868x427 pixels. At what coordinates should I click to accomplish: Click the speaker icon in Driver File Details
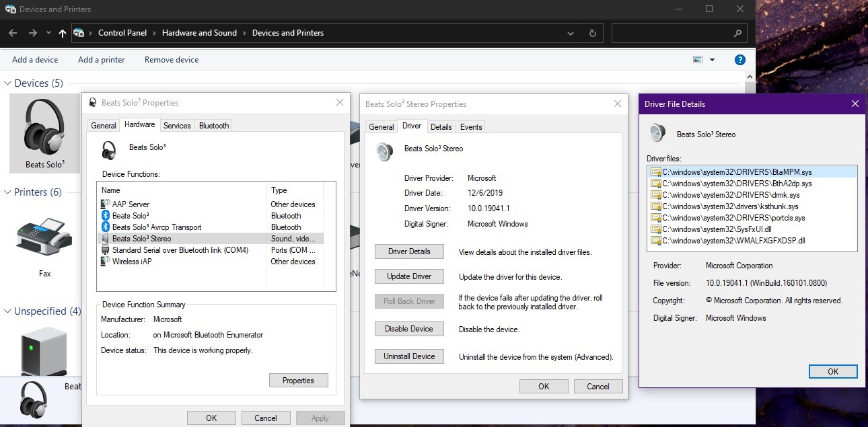[x=657, y=132]
